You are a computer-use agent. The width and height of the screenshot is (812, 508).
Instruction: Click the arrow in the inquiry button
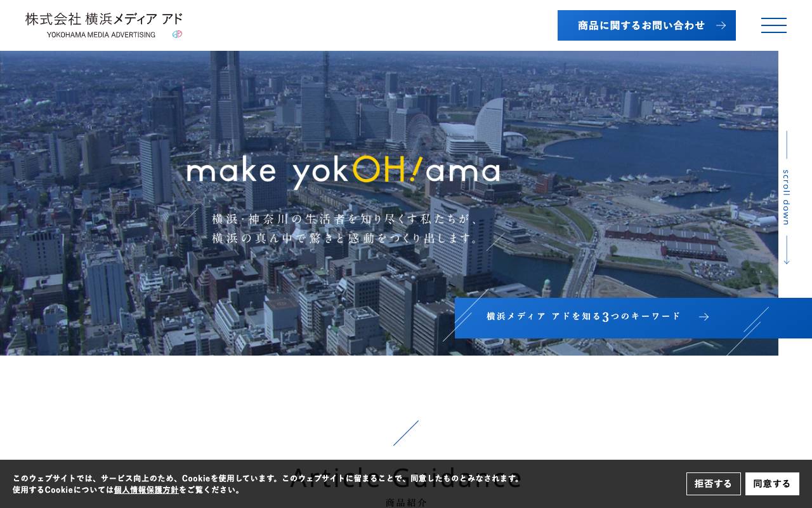[721, 25]
